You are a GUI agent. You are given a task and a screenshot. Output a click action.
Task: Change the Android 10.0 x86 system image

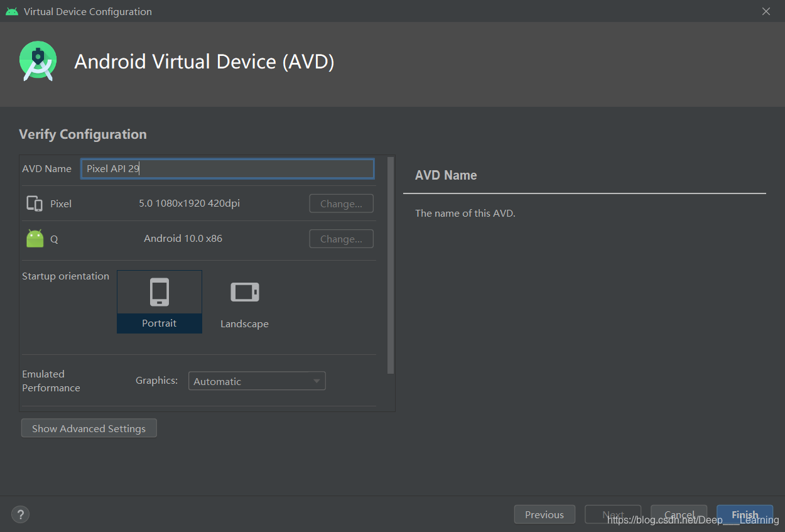[x=341, y=239]
